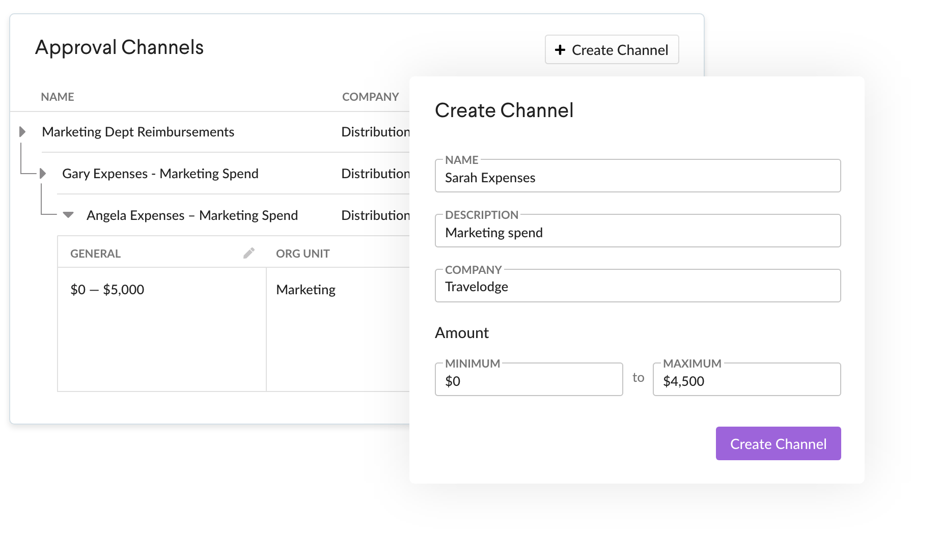
Task: Edit the Minimum amount field
Action: pos(528,381)
